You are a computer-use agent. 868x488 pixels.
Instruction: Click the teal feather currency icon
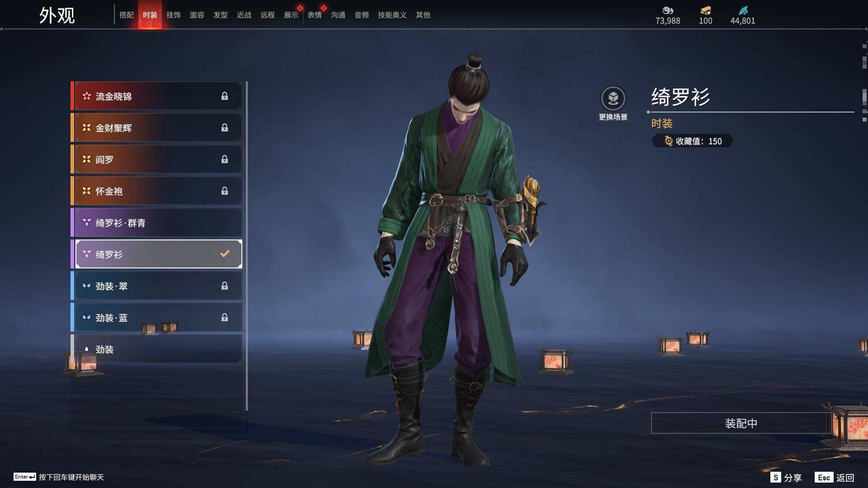743,10
